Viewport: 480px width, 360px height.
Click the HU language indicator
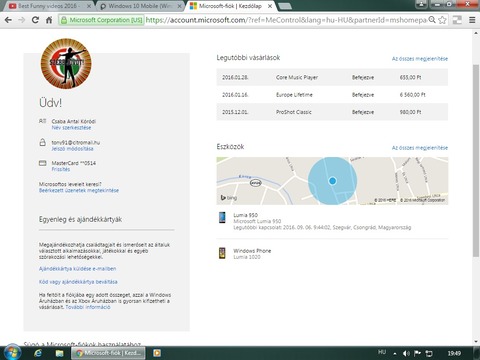coord(382,352)
